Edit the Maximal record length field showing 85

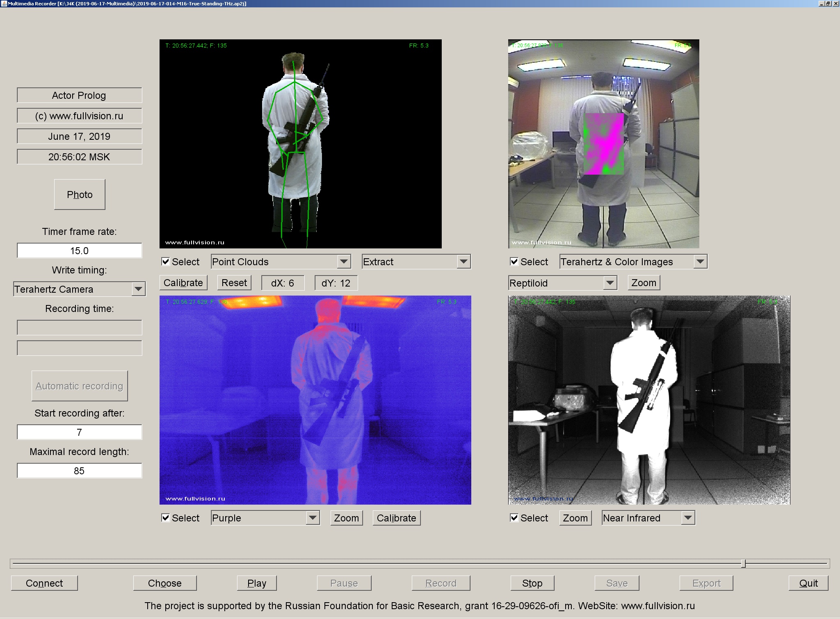point(79,470)
